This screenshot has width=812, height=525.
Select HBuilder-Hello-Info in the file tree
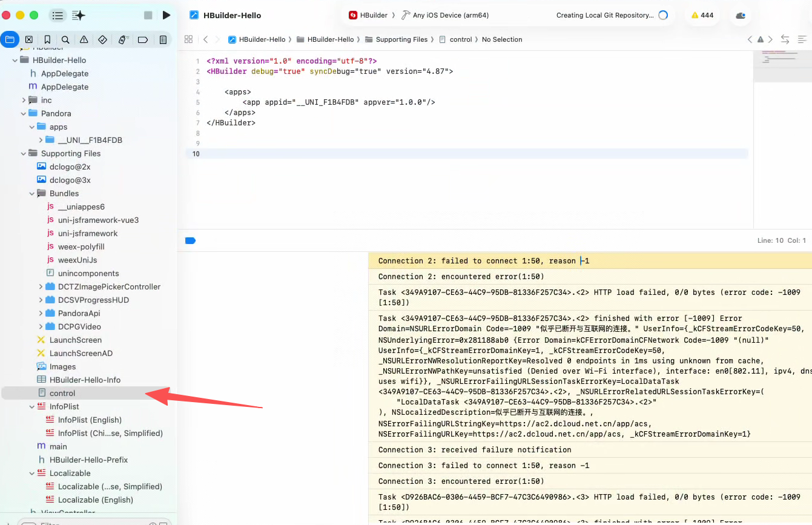pyautogui.click(x=85, y=380)
